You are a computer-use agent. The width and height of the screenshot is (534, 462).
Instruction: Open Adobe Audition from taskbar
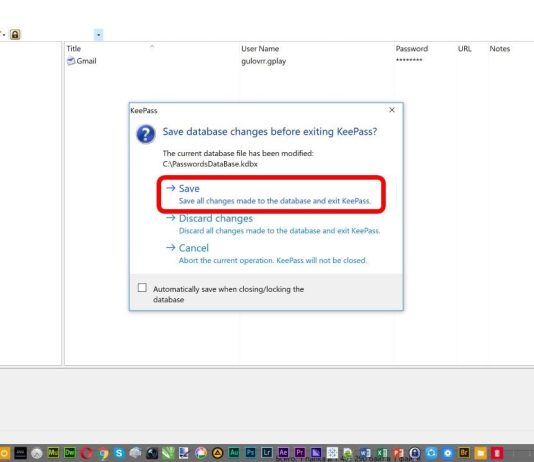234,453
